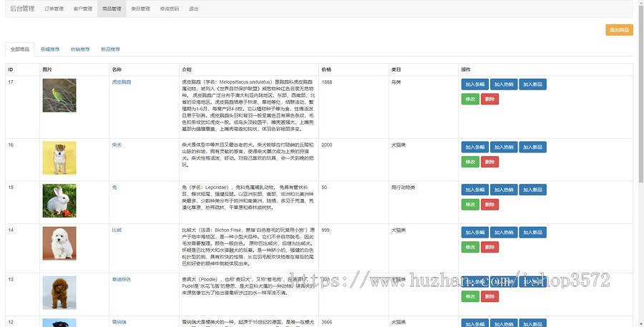Click 加入新品 in the 柴犬 row

pos(532,147)
